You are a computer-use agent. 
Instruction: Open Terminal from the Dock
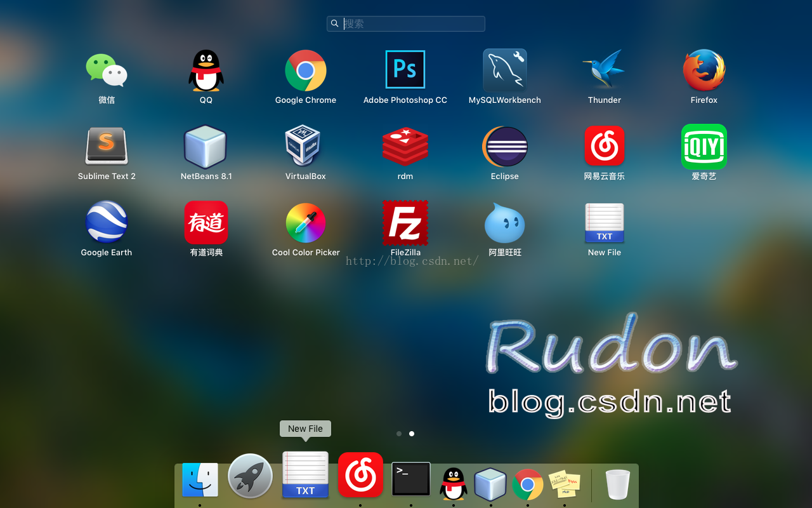411,479
